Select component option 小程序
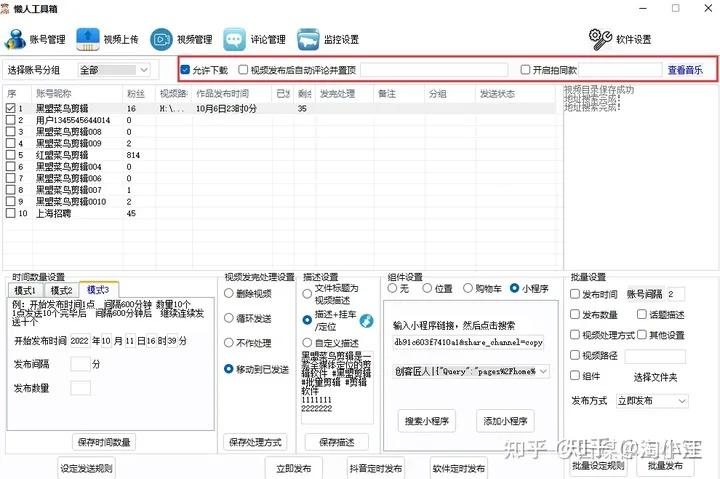This screenshot has width=720, height=479. 515,288
